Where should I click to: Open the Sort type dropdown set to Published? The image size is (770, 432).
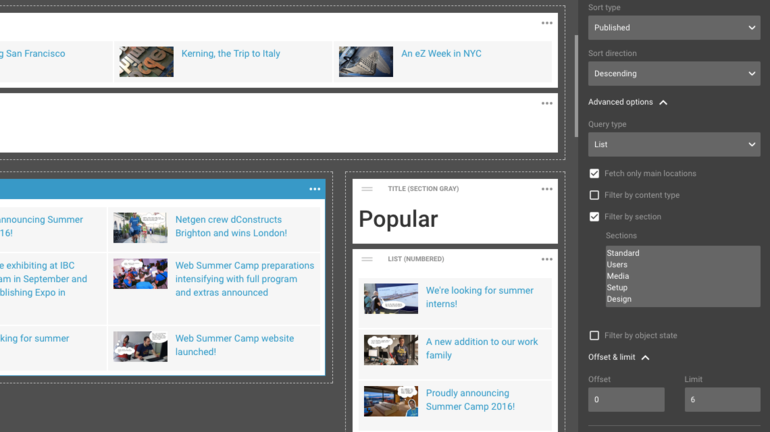(x=673, y=28)
